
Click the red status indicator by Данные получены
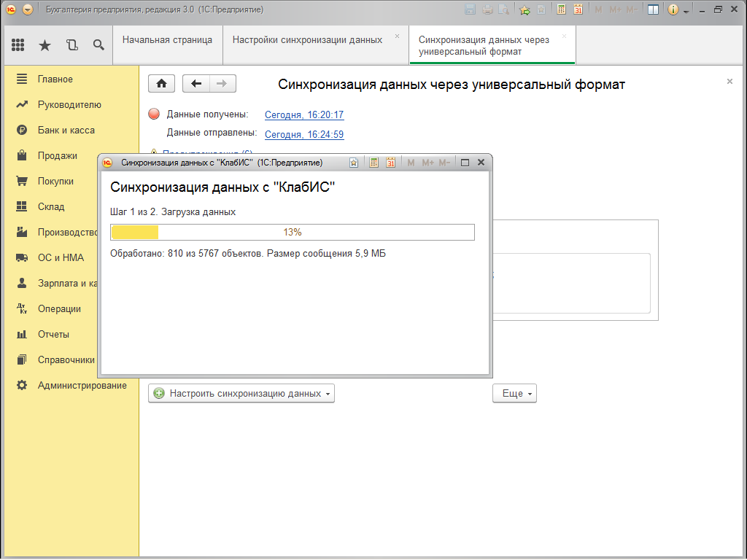click(154, 114)
